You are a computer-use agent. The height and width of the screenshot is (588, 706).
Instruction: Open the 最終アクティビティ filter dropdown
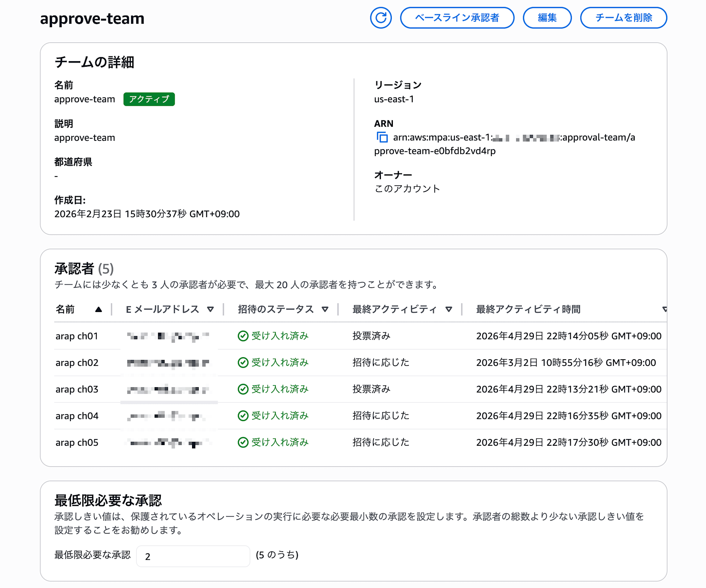[449, 309]
